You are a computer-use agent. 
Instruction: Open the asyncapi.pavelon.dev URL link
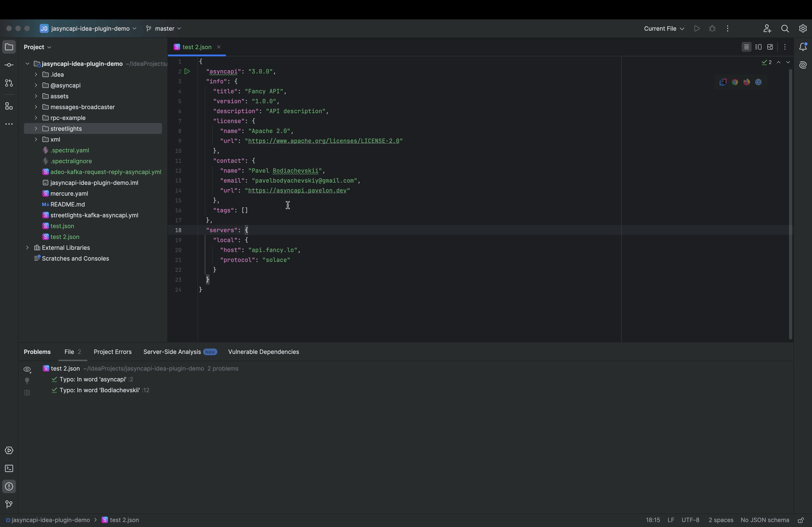(297, 190)
